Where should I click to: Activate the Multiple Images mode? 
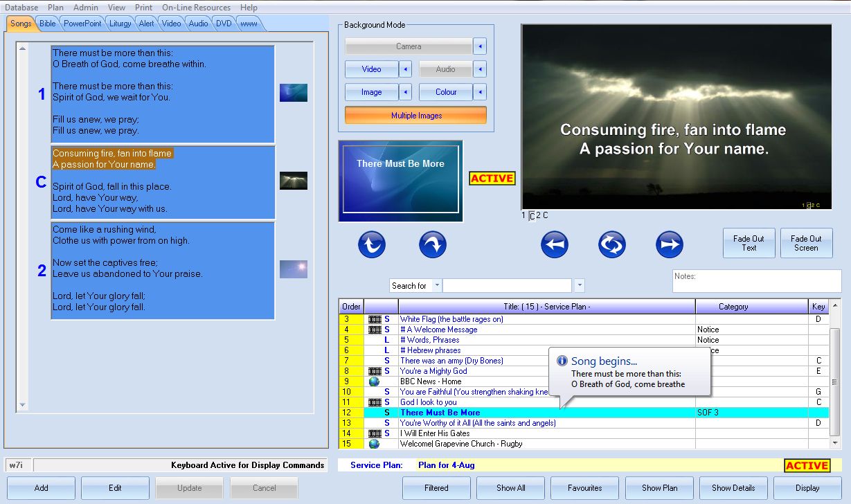(415, 115)
